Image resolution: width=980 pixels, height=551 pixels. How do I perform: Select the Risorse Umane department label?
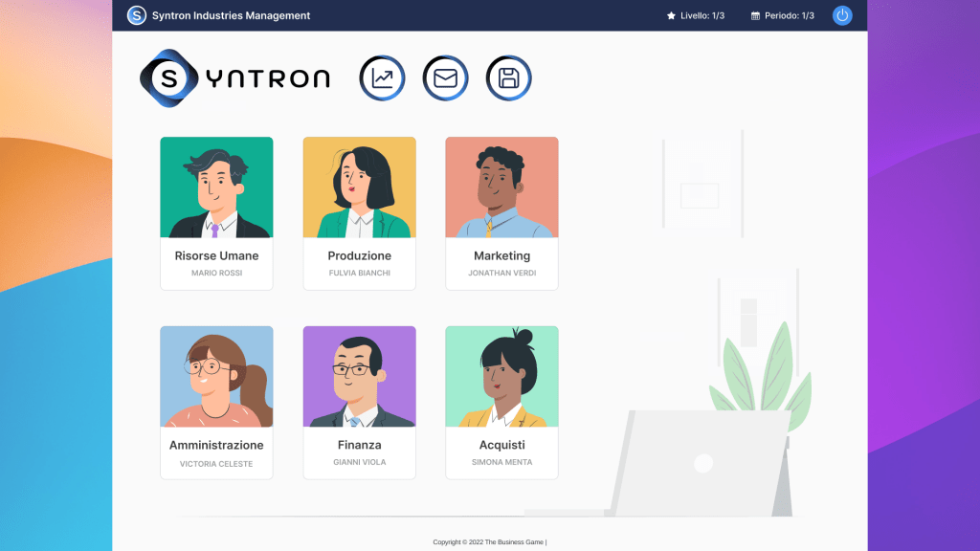[216, 255]
